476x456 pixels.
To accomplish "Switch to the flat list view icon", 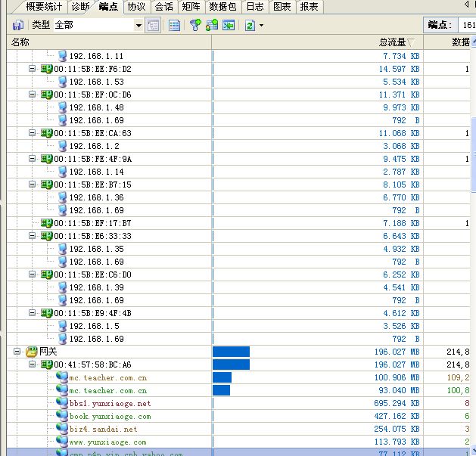I will tap(175, 25).
